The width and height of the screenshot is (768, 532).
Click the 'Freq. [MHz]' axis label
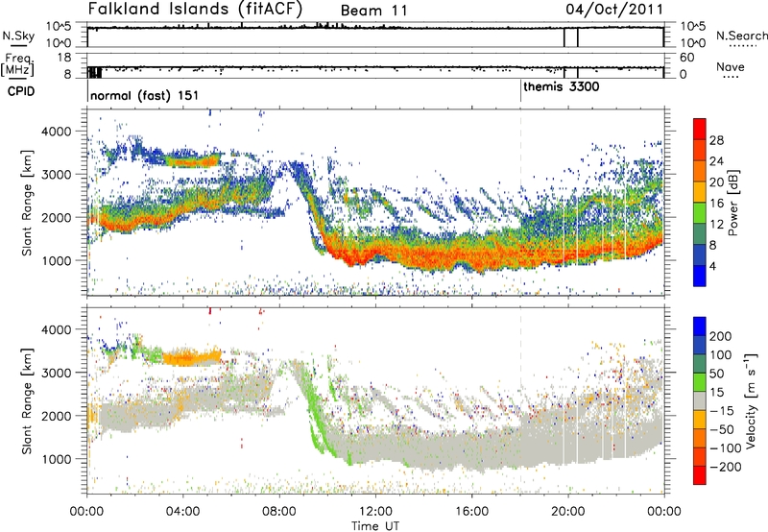click(x=18, y=64)
